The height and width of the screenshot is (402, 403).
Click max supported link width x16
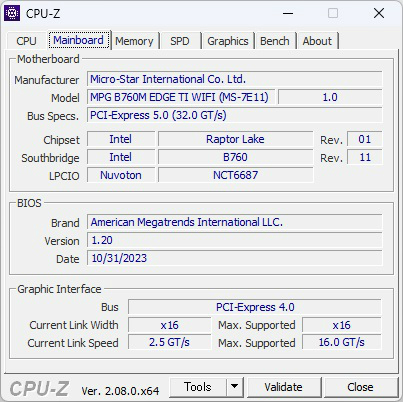click(x=342, y=325)
